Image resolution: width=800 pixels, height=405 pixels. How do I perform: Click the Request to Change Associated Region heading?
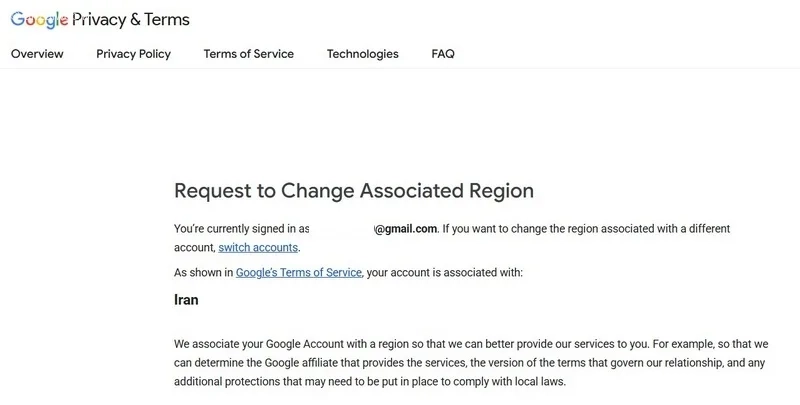click(x=354, y=190)
